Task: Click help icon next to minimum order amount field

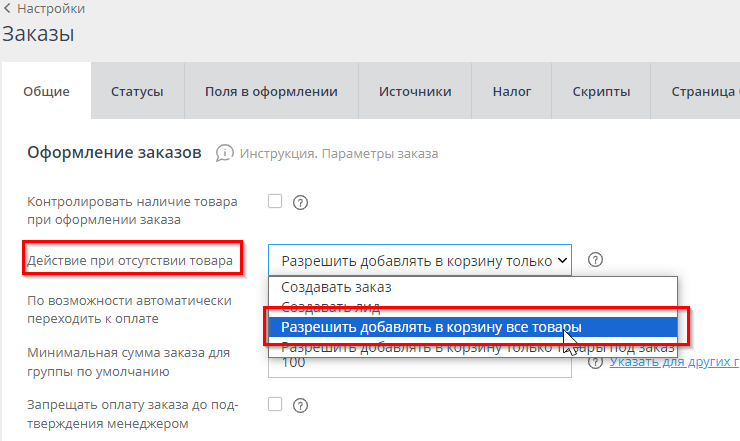Action: click(596, 362)
